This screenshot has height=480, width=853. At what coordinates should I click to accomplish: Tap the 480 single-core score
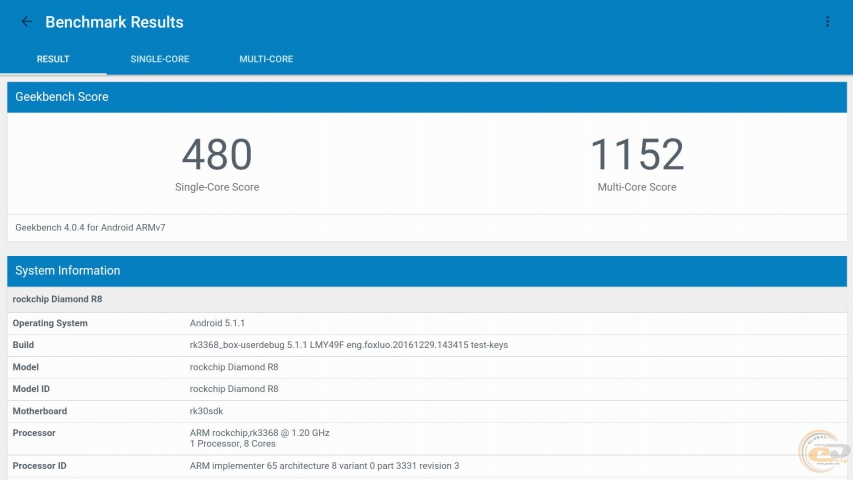pos(217,155)
